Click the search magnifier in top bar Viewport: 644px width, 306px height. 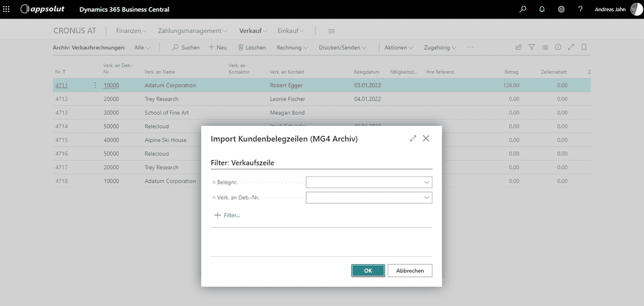[x=522, y=9]
